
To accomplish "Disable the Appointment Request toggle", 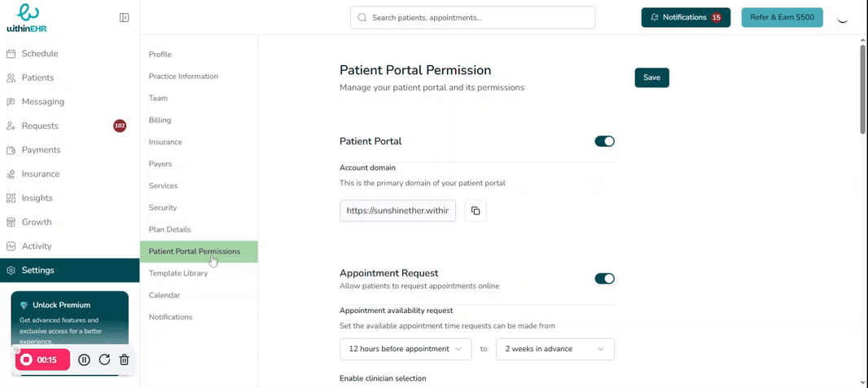I will click(x=604, y=279).
